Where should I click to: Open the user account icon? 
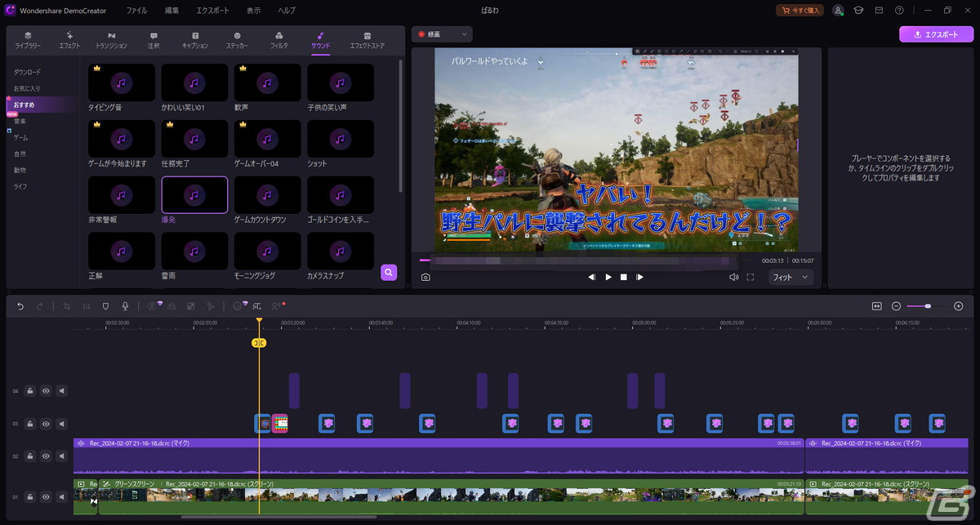click(838, 11)
